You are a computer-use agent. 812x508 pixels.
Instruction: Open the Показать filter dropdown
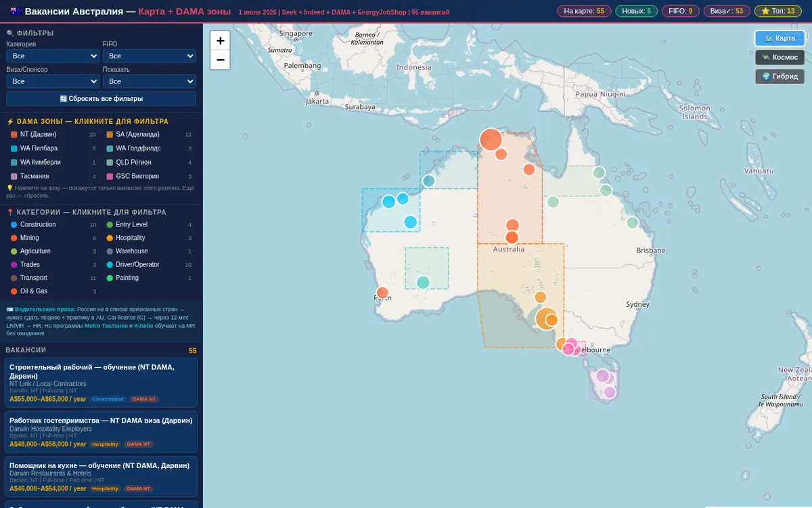click(x=150, y=81)
